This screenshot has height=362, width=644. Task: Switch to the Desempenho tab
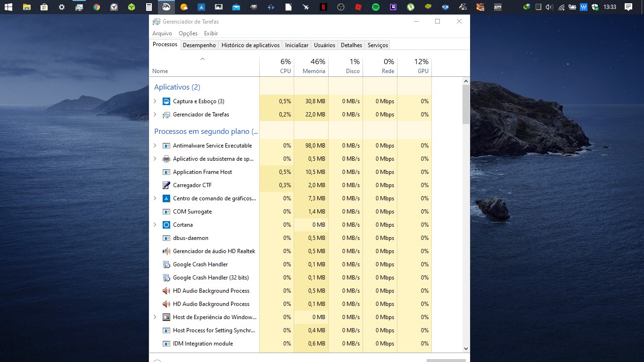click(x=199, y=45)
